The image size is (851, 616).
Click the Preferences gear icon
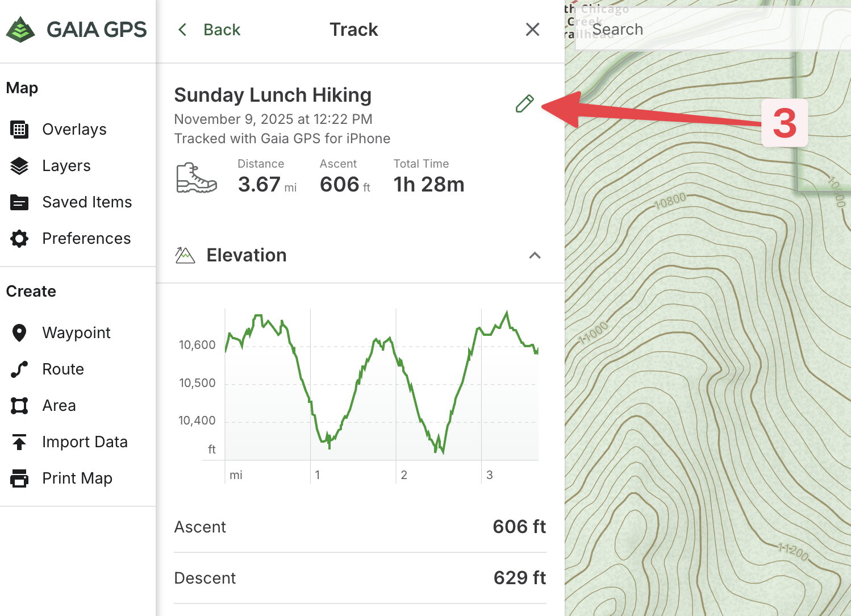tap(19, 239)
